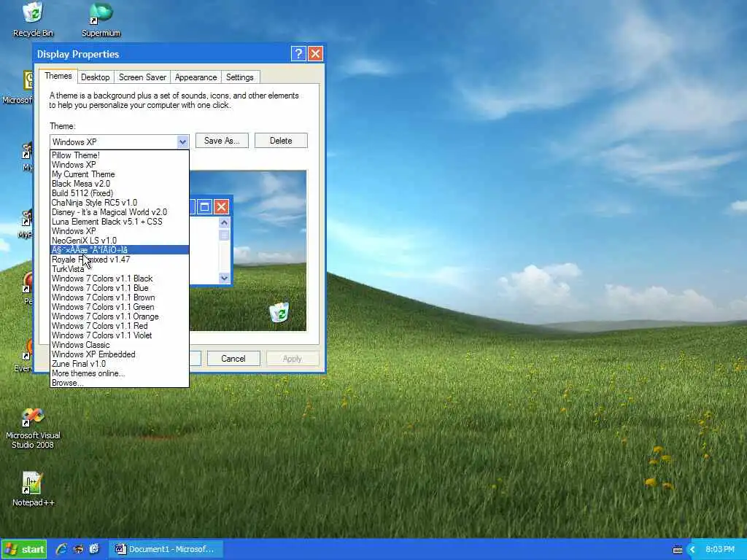Open Microsoft Visual Studio 2008 desktop shortcut
The height and width of the screenshot is (560, 747).
point(33,428)
